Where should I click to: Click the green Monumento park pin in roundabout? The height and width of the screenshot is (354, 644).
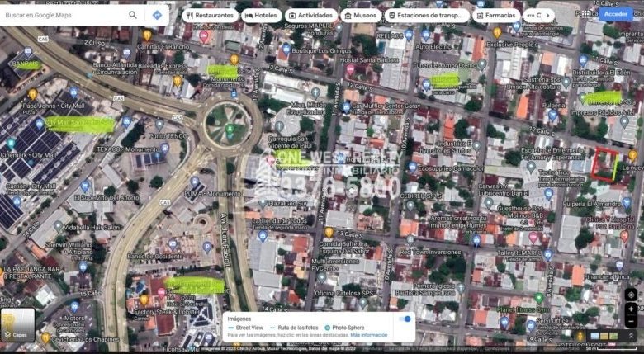[230, 129]
